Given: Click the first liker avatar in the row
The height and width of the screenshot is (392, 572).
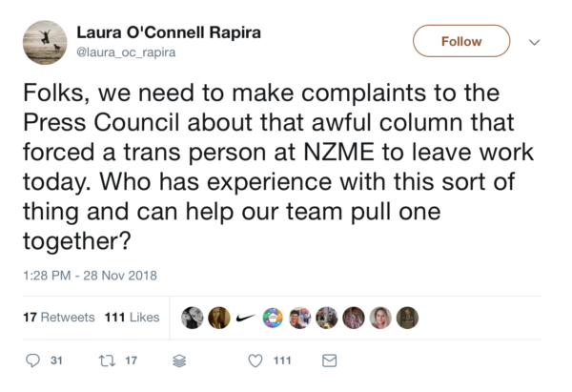Looking at the screenshot, I should point(192,318).
